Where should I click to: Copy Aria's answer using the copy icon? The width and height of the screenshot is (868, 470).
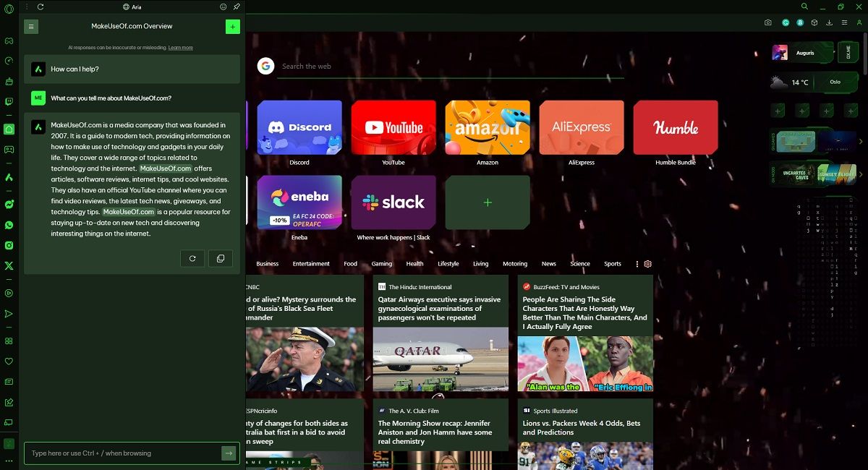[221, 258]
